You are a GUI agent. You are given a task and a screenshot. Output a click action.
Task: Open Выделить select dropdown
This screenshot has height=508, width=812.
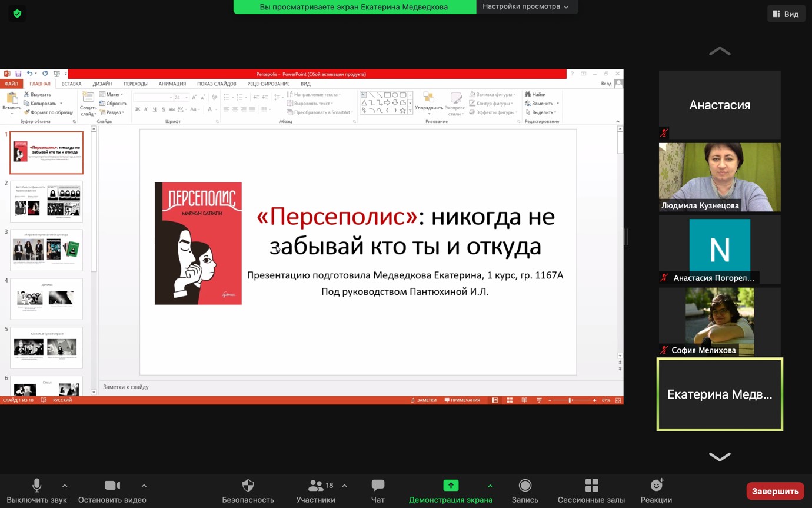pyautogui.click(x=541, y=112)
